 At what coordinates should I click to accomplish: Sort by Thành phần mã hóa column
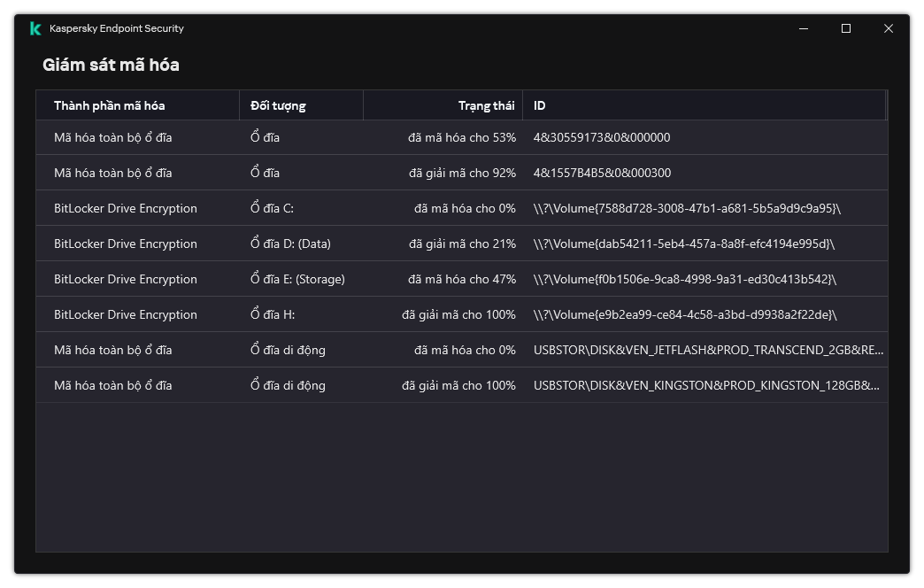click(x=109, y=105)
